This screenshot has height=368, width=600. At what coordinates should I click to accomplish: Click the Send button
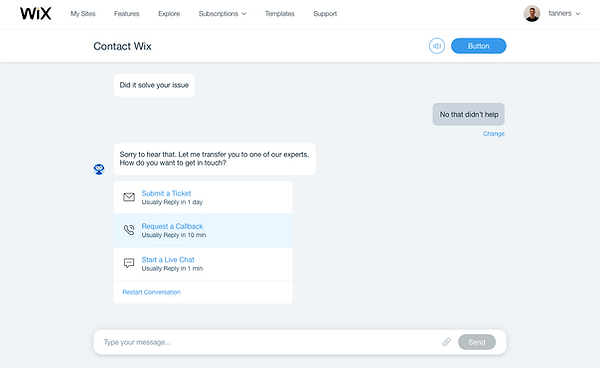(477, 342)
